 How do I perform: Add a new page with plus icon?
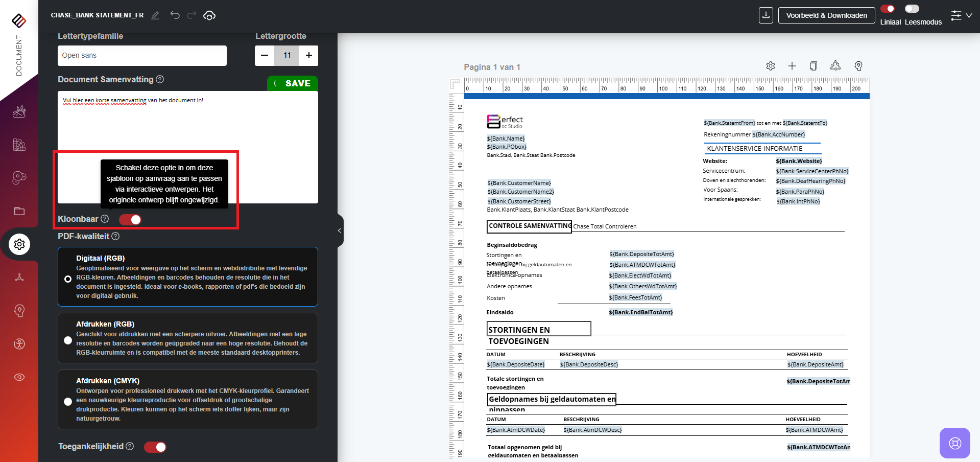(x=792, y=66)
